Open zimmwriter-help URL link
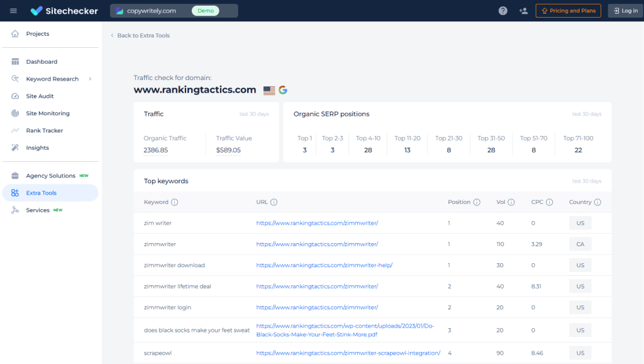This screenshot has height=364, width=644. pyautogui.click(x=325, y=265)
